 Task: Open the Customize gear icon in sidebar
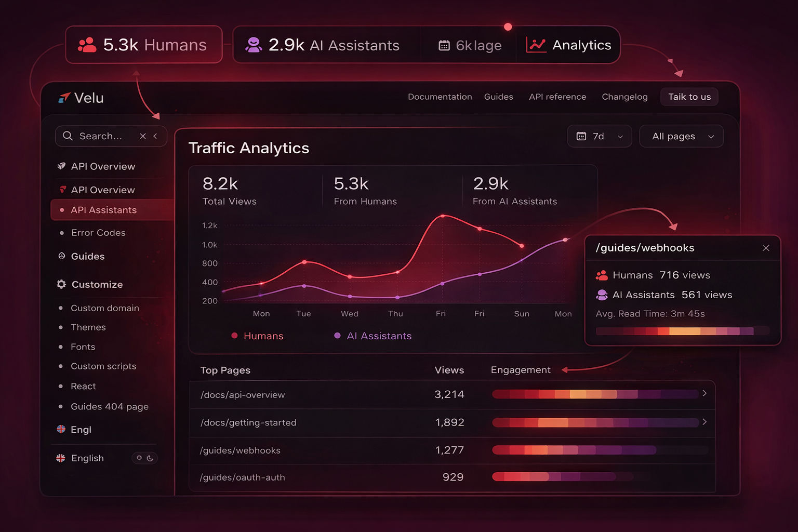tap(61, 284)
